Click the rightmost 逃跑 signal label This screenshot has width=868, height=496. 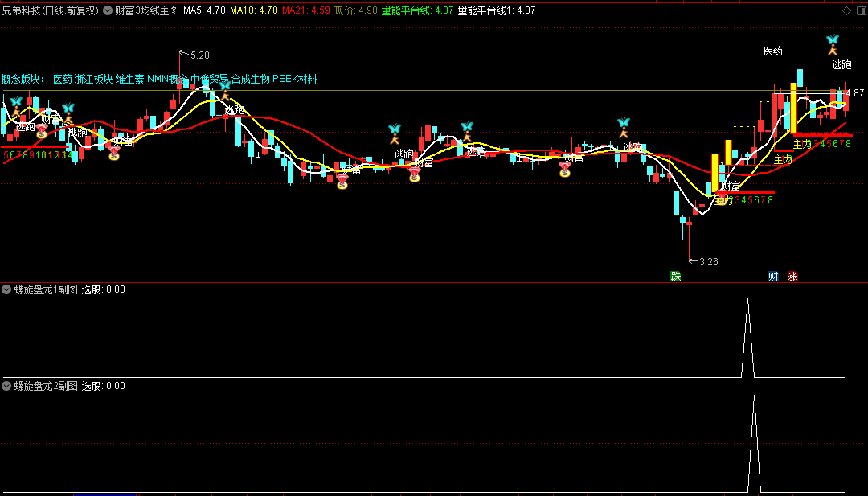coord(842,65)
